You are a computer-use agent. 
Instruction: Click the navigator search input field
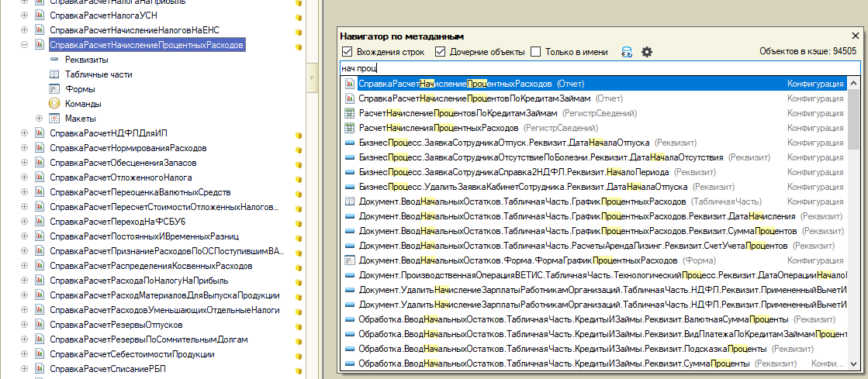590,68
